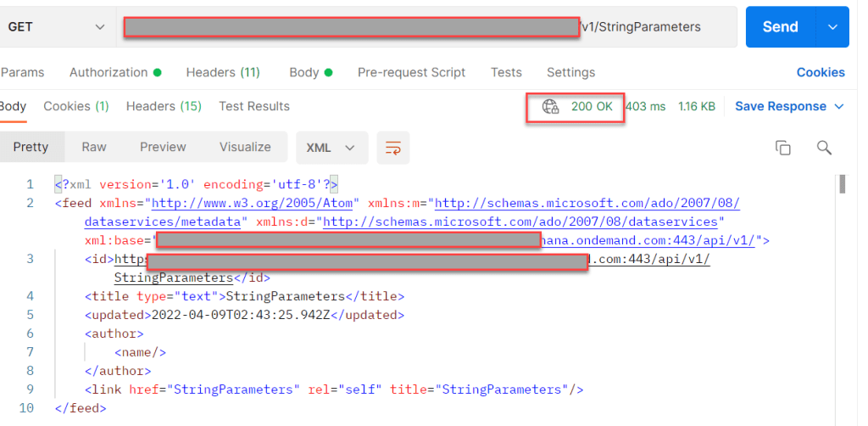Viewport: 868px width, 426px height.
Task: Open the XML format dropdown
Action: (331, 148)
